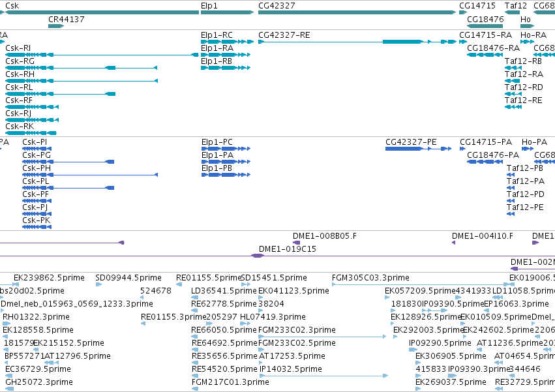Open the Csk-RF transcript label

click(19, 100)
